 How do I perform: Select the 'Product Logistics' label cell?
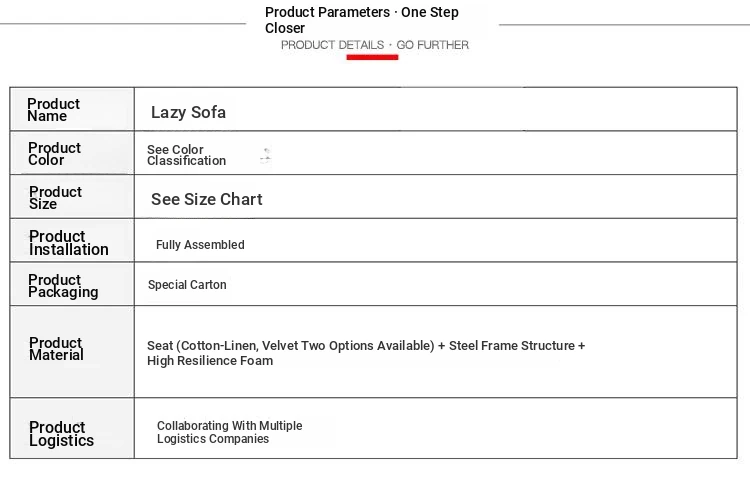[x=72, y=428]
